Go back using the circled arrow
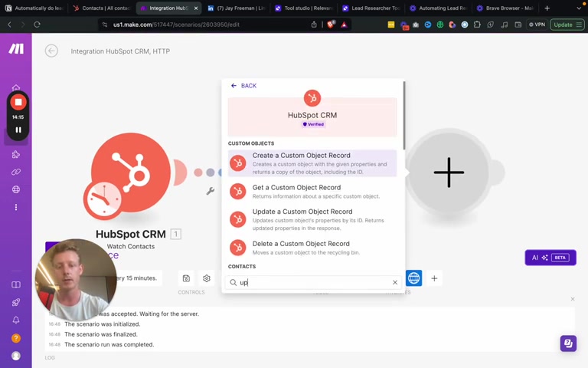The image size is (588, 368). (x=51, y=51)
